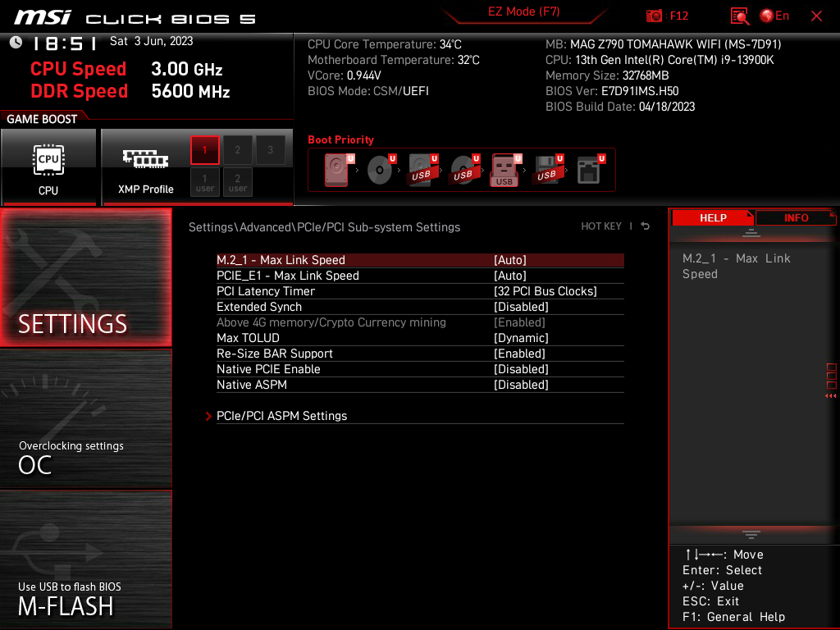Select the network boot device icon
Viewport: 840px width, 630px height.
click(x=591, y=170)
